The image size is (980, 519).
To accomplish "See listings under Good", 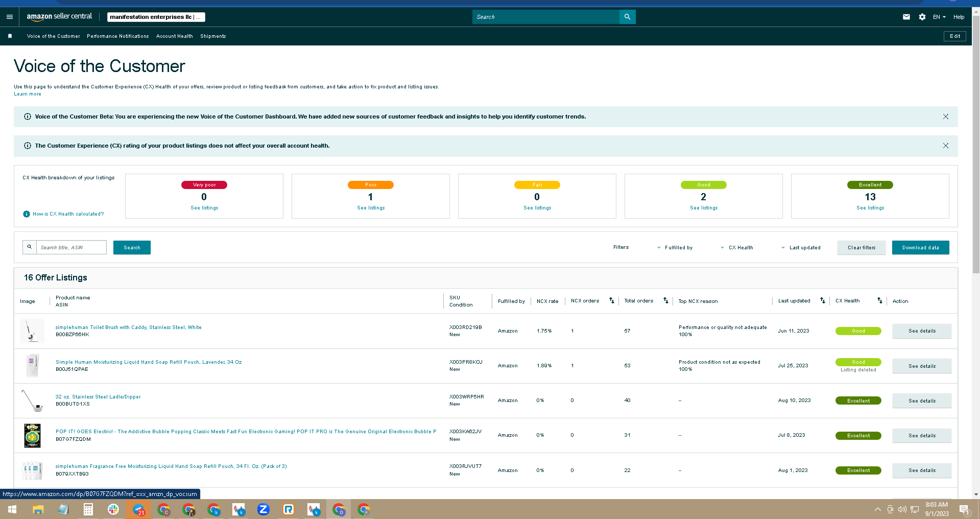I will [x=704, y=208].
